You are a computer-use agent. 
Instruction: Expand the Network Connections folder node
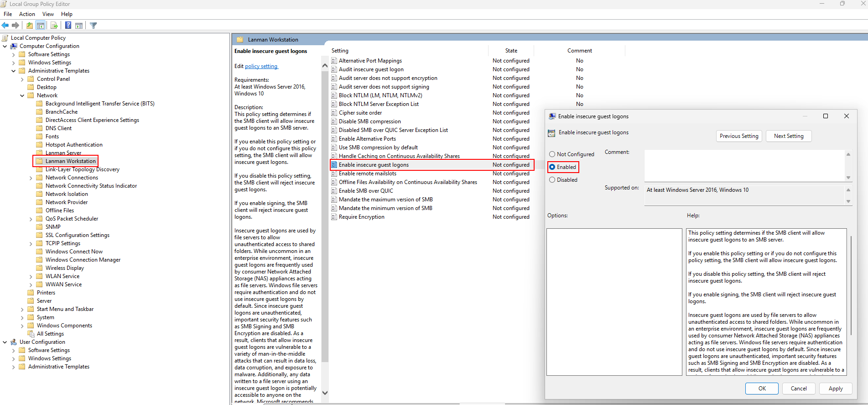click(31, 178)
